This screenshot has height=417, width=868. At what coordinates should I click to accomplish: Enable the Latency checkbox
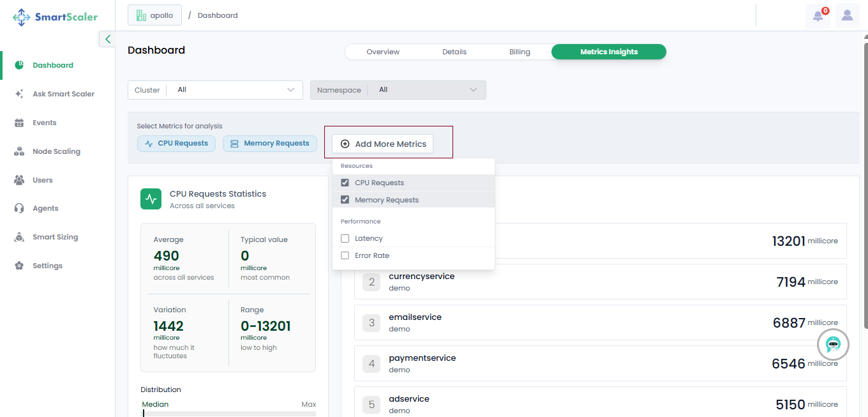tap(345, 238)
